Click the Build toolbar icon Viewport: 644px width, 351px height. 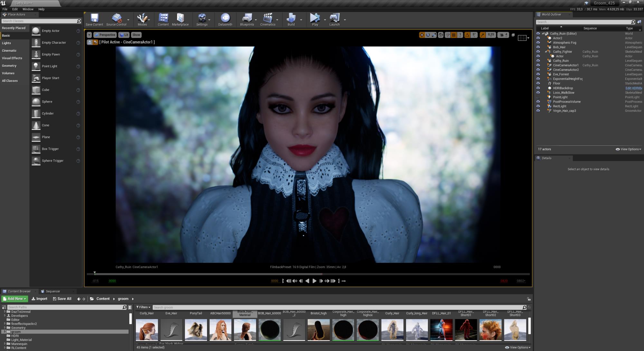[x=291, y=19]
